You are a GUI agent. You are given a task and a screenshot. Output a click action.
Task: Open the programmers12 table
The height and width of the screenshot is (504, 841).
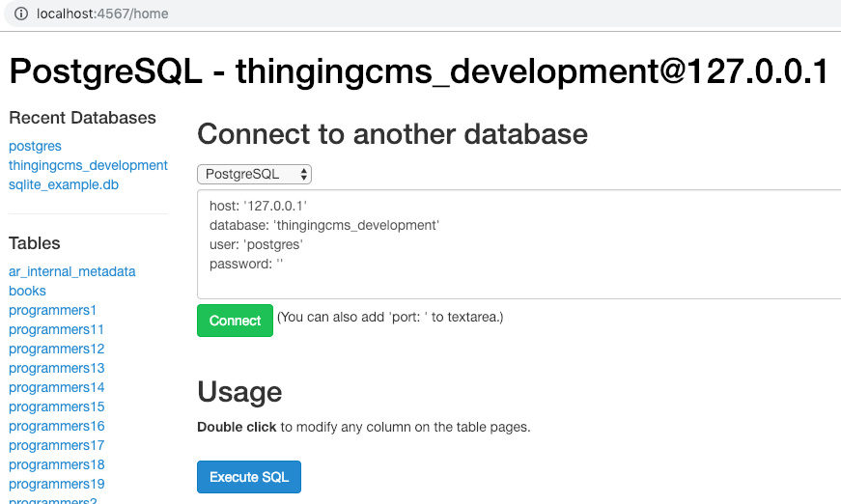click(56, 349)
